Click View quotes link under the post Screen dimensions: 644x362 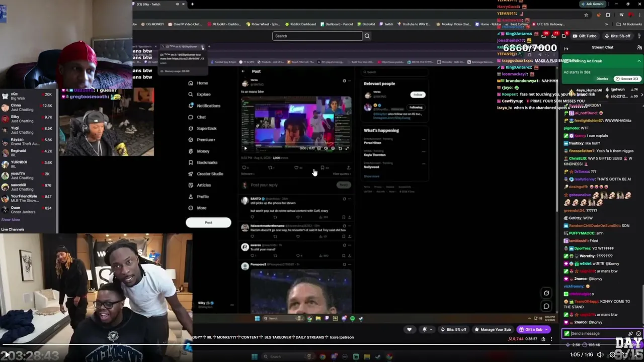pos(342,174)
